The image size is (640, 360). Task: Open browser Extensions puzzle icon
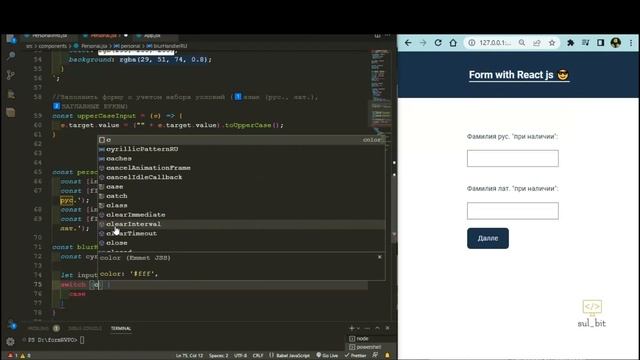pyautogui.click(x=570, y=42)
